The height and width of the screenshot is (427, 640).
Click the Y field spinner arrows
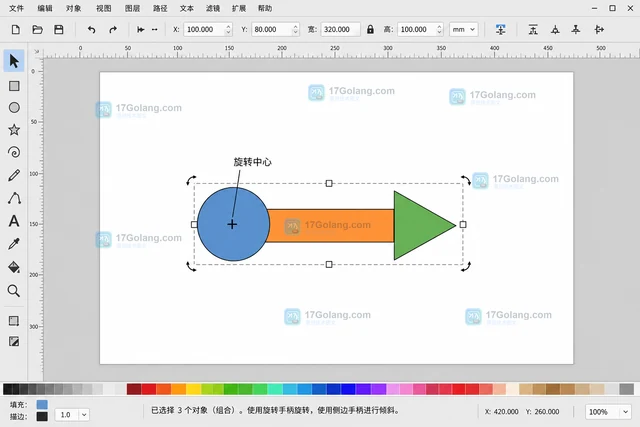(x=296, y=29)
